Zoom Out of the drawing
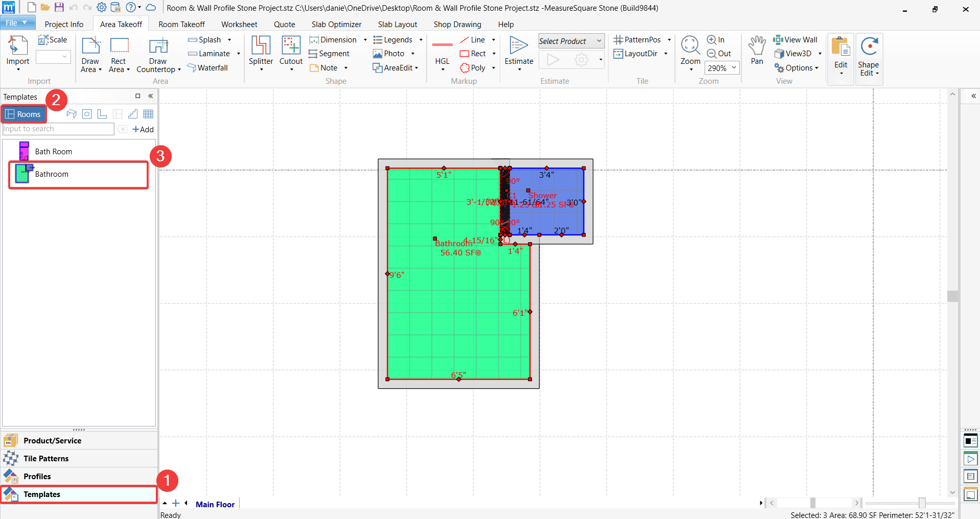980x519 pixels. pos(719,54)
